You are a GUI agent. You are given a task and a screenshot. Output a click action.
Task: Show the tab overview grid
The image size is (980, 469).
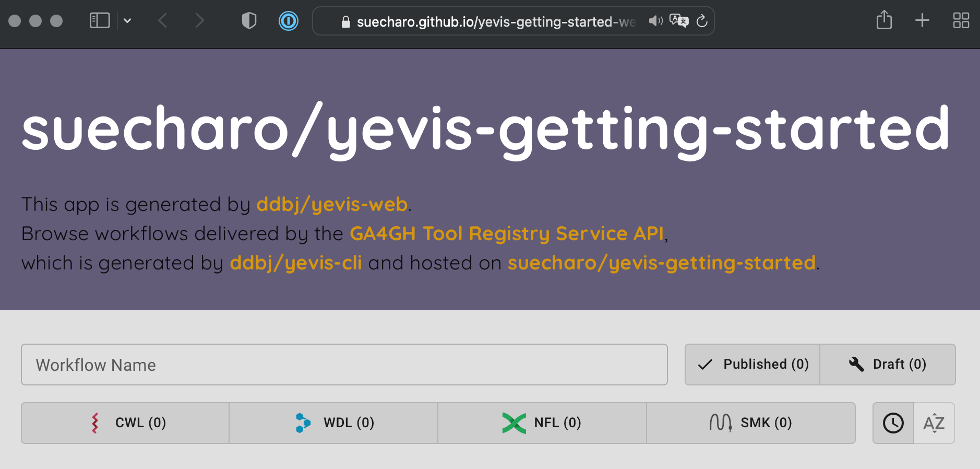coord(961,20)
